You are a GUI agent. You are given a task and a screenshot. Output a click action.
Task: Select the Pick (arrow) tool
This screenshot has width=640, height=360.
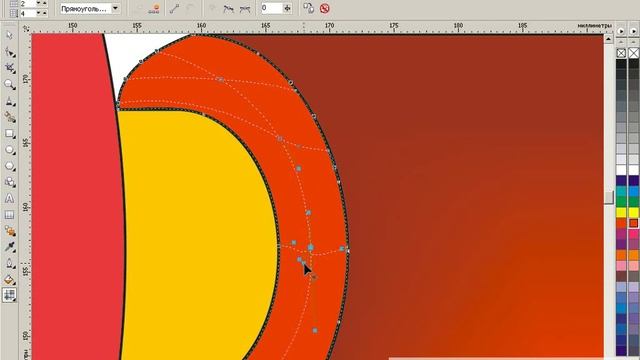pos(9,36)
